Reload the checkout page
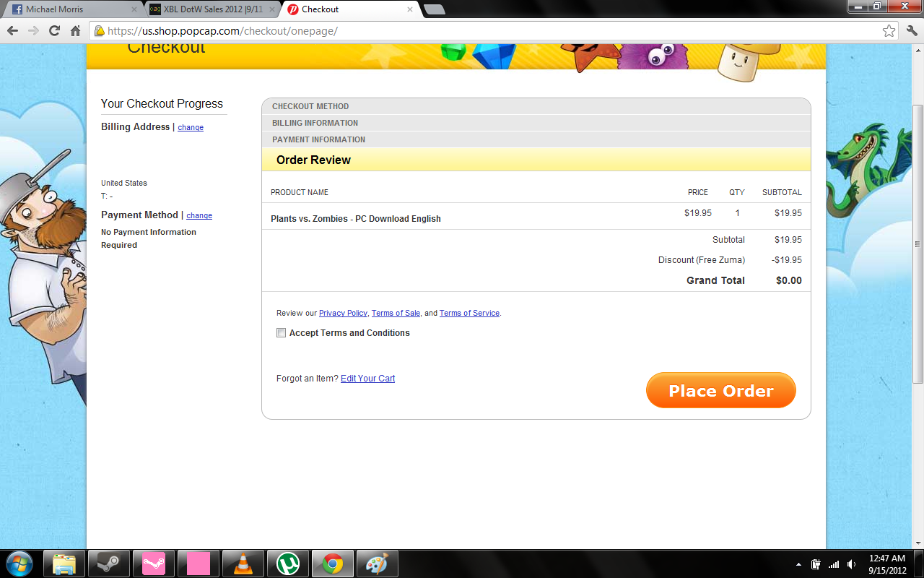The width and height of the screenshot is (924, 578). (54, 31)
